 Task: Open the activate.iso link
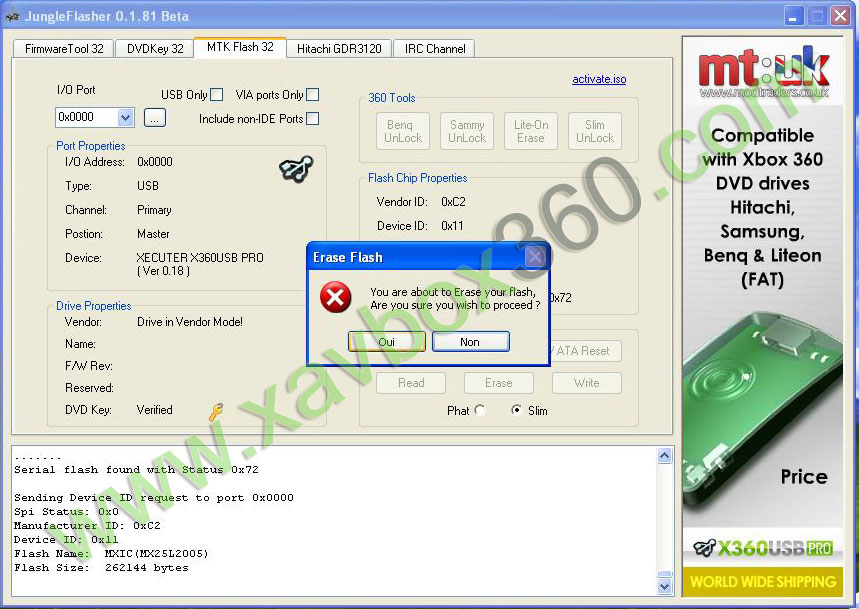pyautogui.click(x=599, y=79)
